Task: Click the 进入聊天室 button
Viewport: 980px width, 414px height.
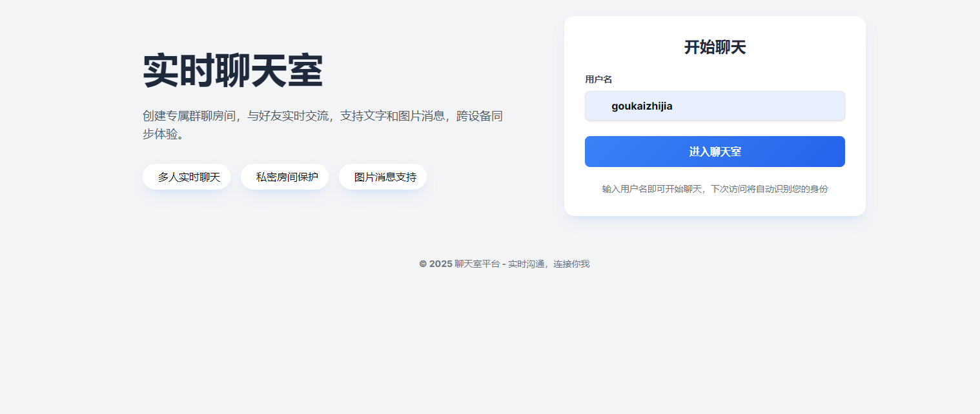Action: click(x=715, y=152)
